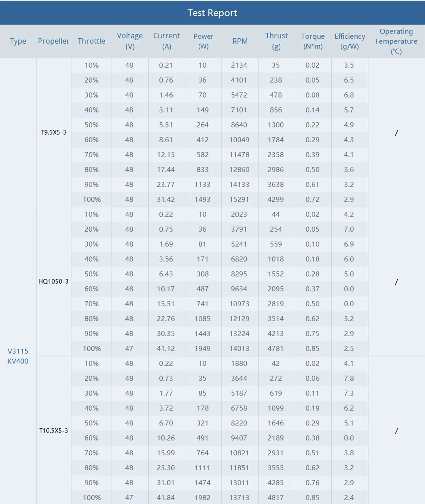
Task: Click the Test Report title bar
Action: (212, 13)
